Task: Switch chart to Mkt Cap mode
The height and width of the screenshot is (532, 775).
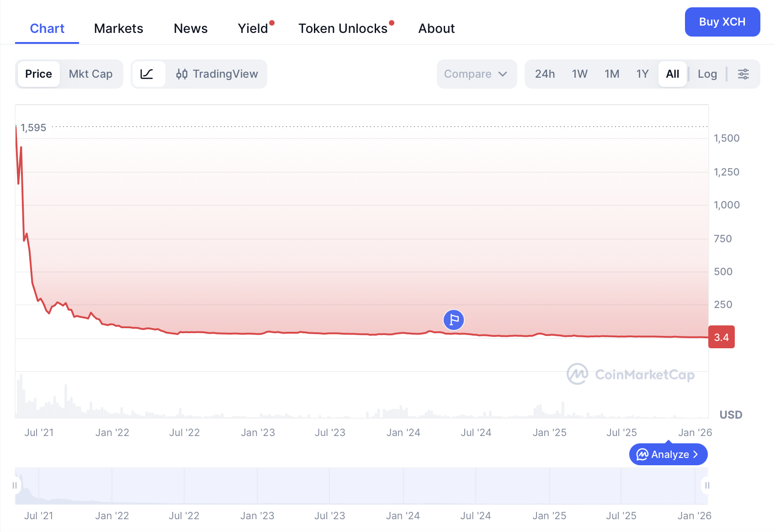Action: pos(90,74)
